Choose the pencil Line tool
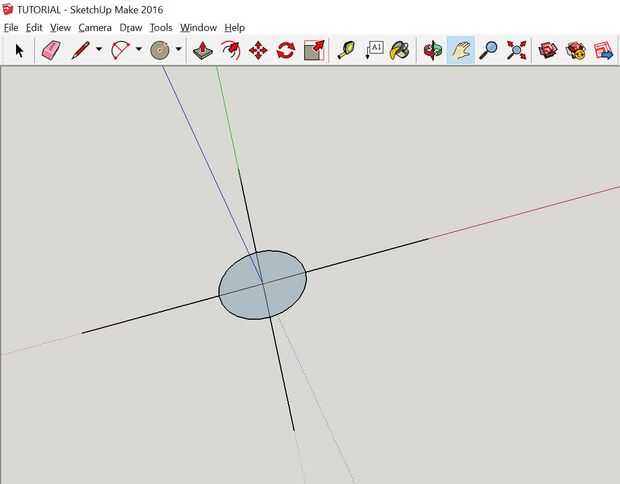 (x=80, y=51)
